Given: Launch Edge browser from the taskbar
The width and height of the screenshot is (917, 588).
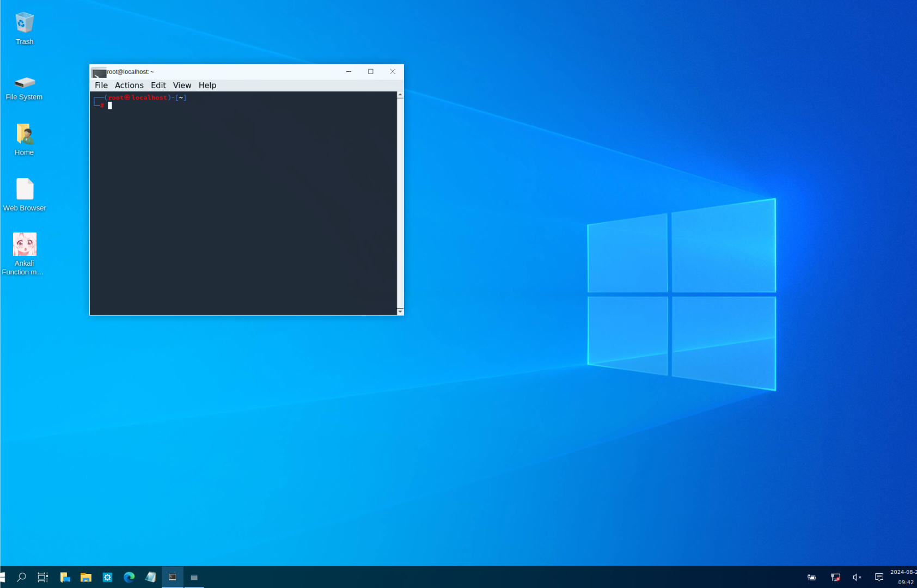Looking at the screenshot, I should [x=129, y=577].
